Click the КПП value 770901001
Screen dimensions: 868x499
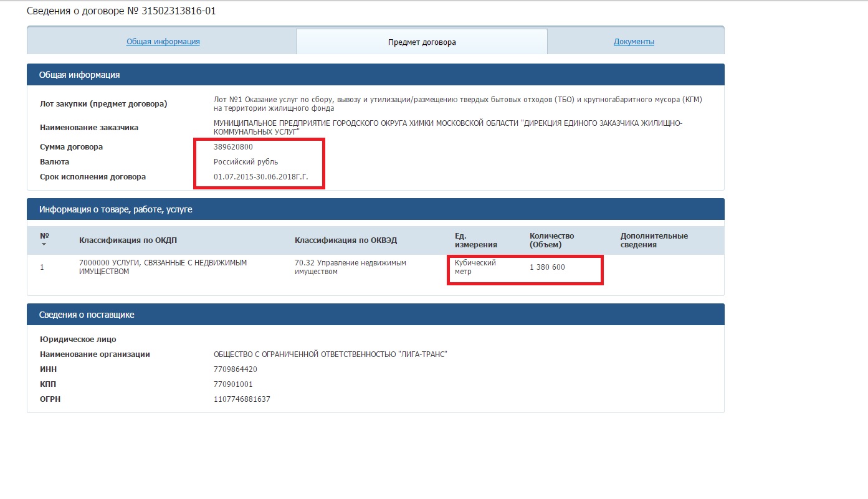point(233,384)
